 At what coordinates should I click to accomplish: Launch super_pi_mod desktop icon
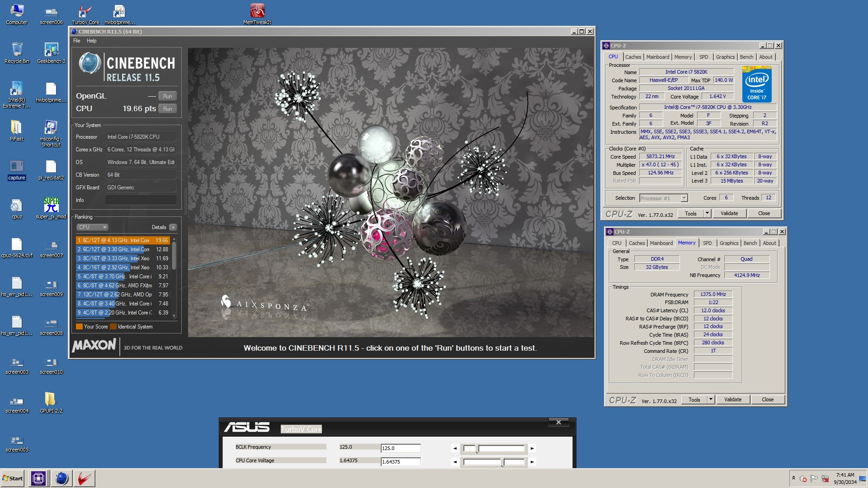pos(51,209)
